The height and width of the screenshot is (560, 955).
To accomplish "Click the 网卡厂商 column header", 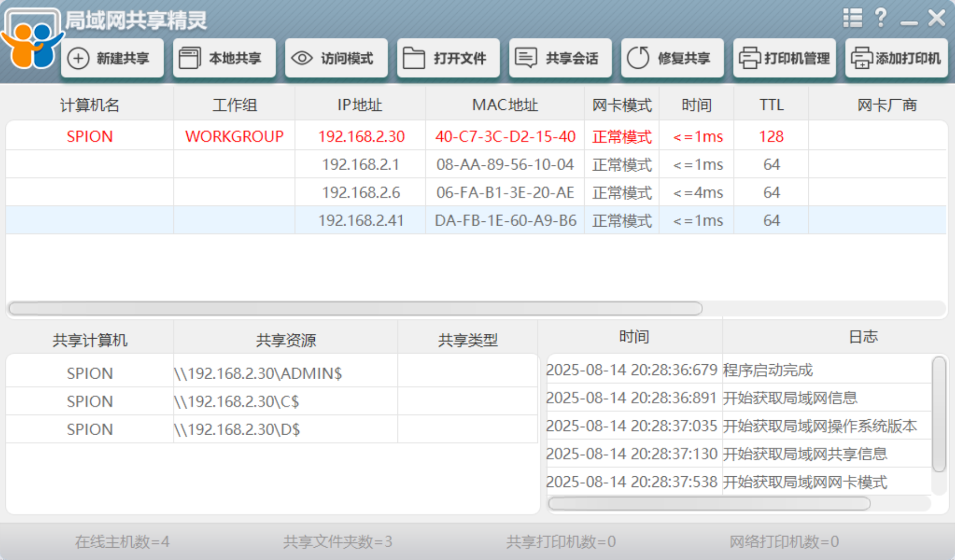I will click(887, 105).
